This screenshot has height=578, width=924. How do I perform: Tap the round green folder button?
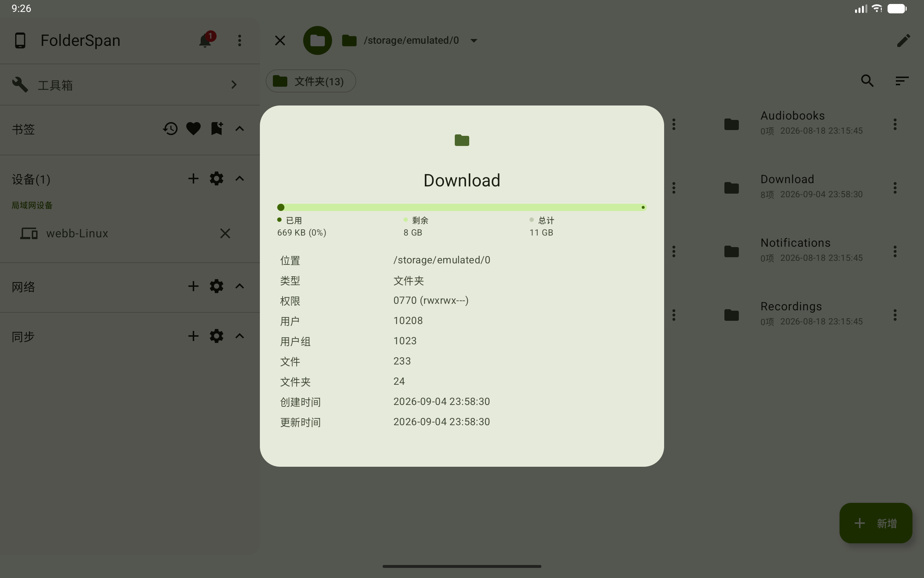317,40
